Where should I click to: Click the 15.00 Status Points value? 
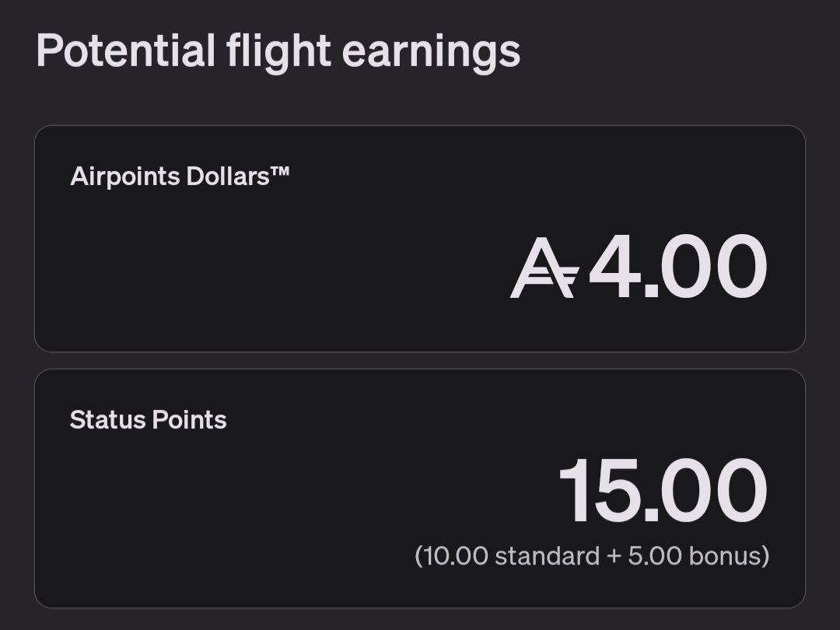(663, 490)
